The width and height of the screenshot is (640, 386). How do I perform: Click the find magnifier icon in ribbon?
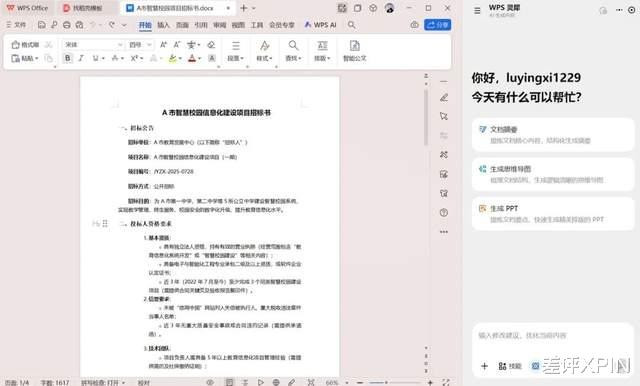tap(293, 45)
